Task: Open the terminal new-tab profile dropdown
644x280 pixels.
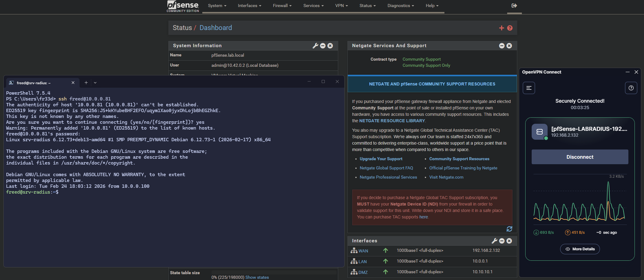Action: click(x=95, y=83)
